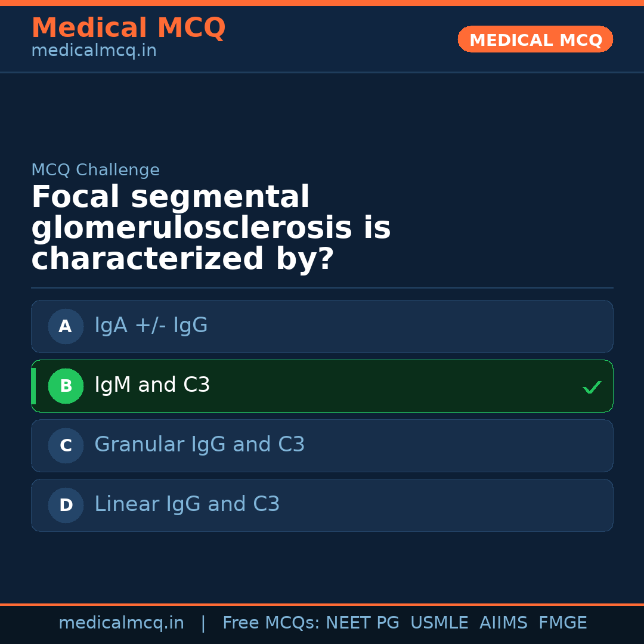644x644 pixels.
Task: Click the large orange "Medical MCQ" title
Action: pyautogui.click(x=128, y=28)
